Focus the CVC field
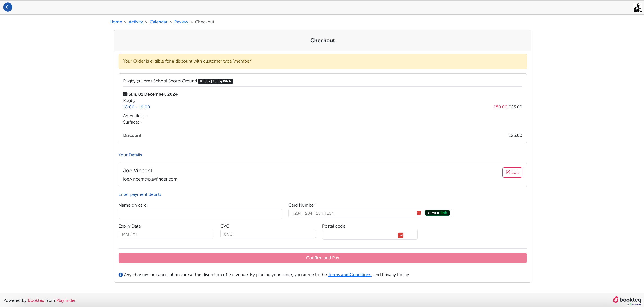Viewport: 644px width, 307px height. pos(268,234)
